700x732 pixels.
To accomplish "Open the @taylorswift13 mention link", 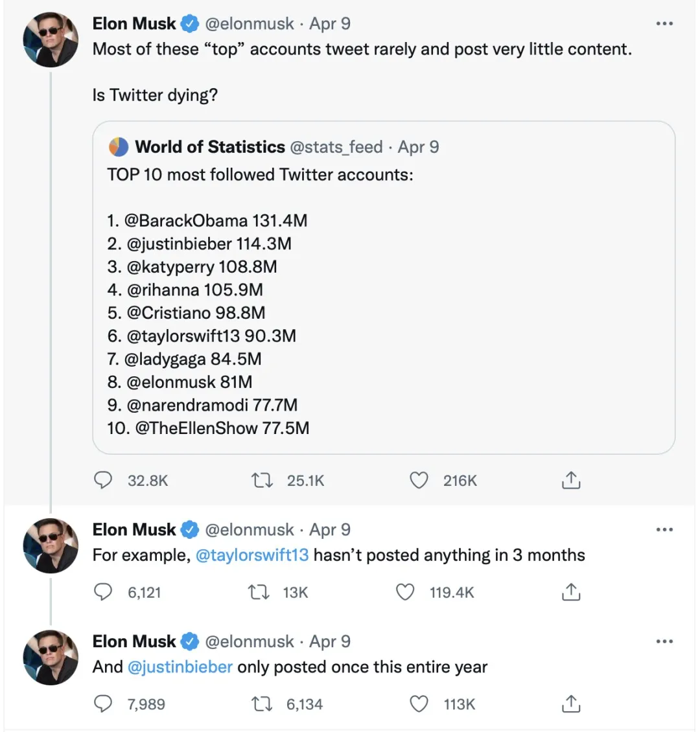I will click(x=252, y=555).
